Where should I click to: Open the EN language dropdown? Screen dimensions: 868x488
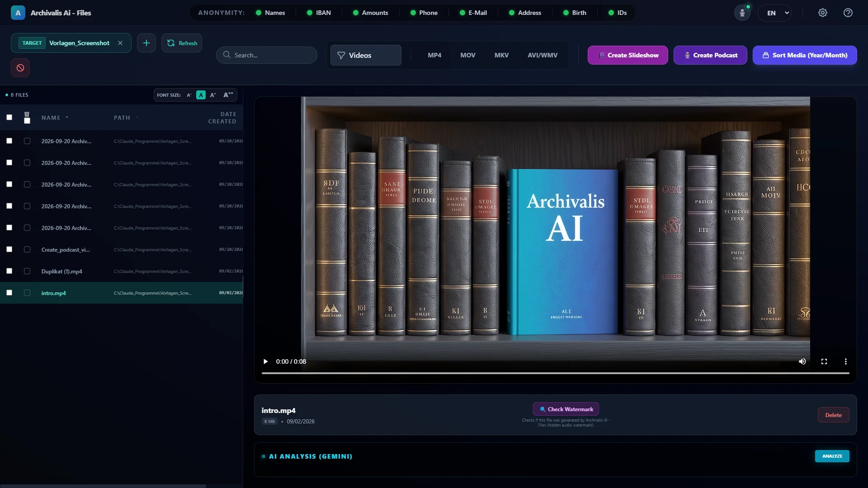pos(776,13)
